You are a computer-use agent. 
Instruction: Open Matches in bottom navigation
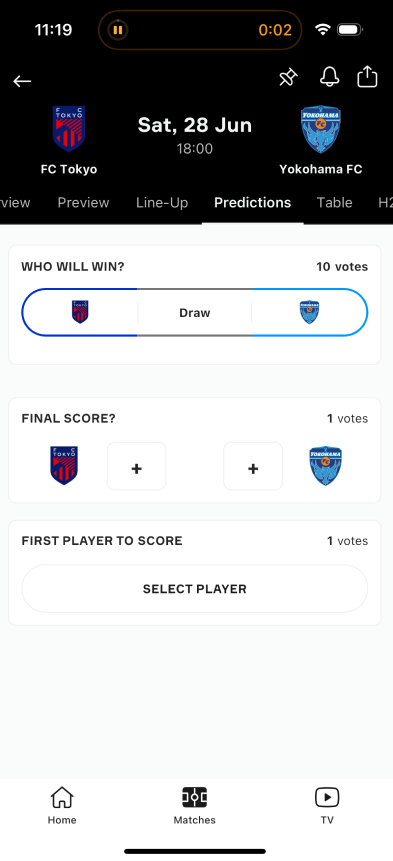[x=194, y=806]
